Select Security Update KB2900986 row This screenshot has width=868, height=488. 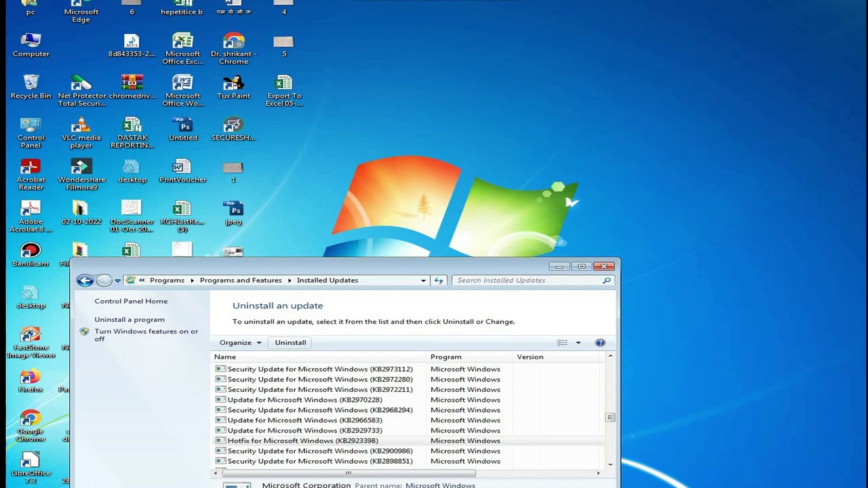(407, 451)
